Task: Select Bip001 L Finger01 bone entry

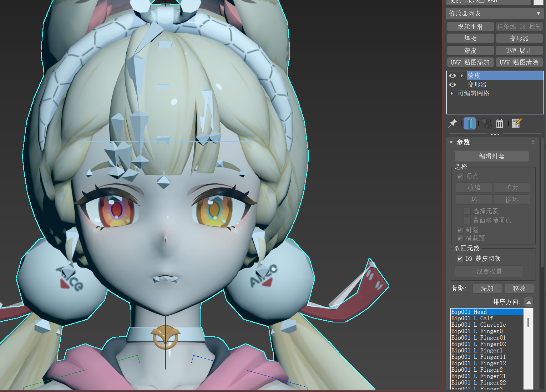Action: (478, 337)
